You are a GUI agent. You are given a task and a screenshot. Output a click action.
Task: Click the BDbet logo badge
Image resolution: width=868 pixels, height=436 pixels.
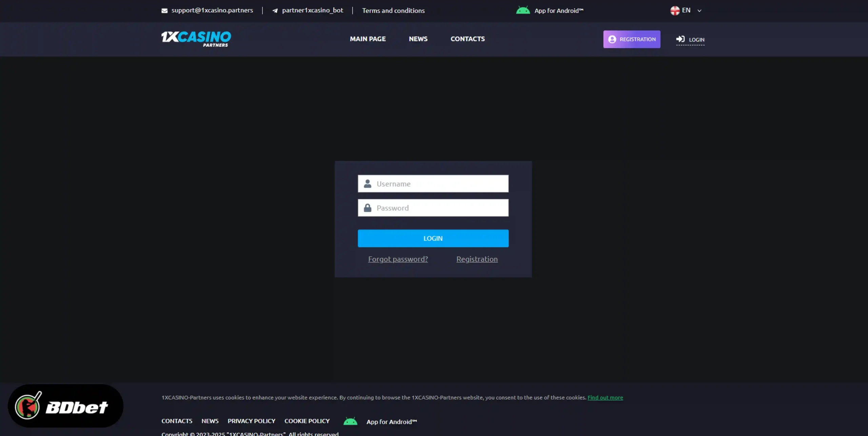point(65,405)
